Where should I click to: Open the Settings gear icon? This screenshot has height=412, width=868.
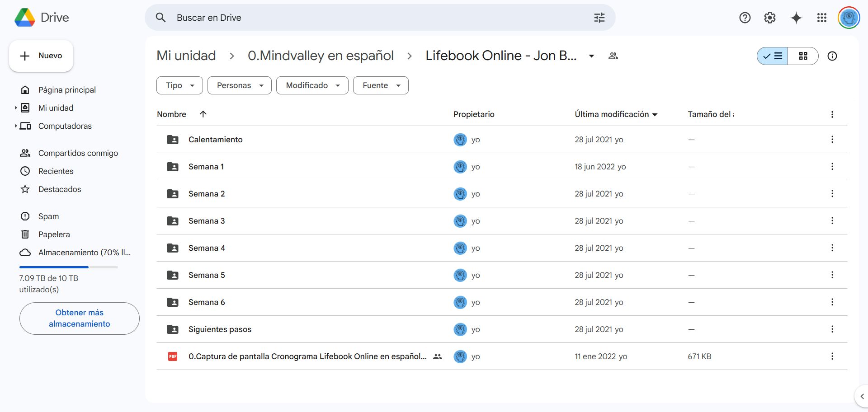(x=769, y=18)
